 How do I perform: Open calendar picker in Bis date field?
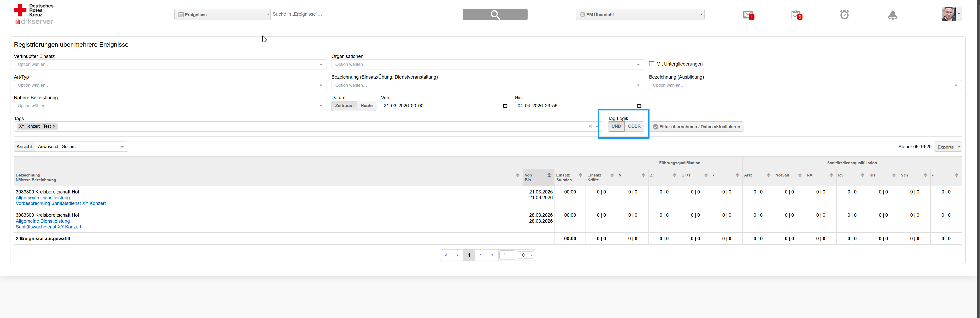click(639, 106)
